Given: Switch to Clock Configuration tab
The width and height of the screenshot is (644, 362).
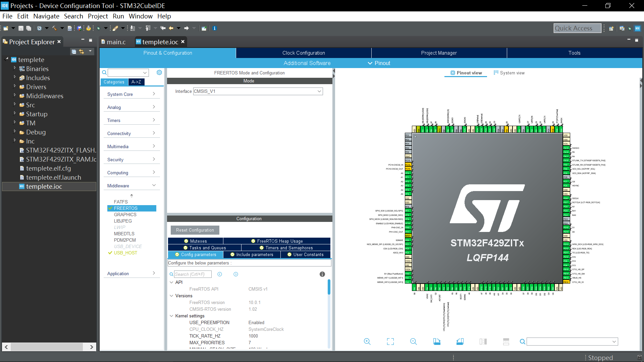Looking at the screenshot, I should click(x=304, y=53).
